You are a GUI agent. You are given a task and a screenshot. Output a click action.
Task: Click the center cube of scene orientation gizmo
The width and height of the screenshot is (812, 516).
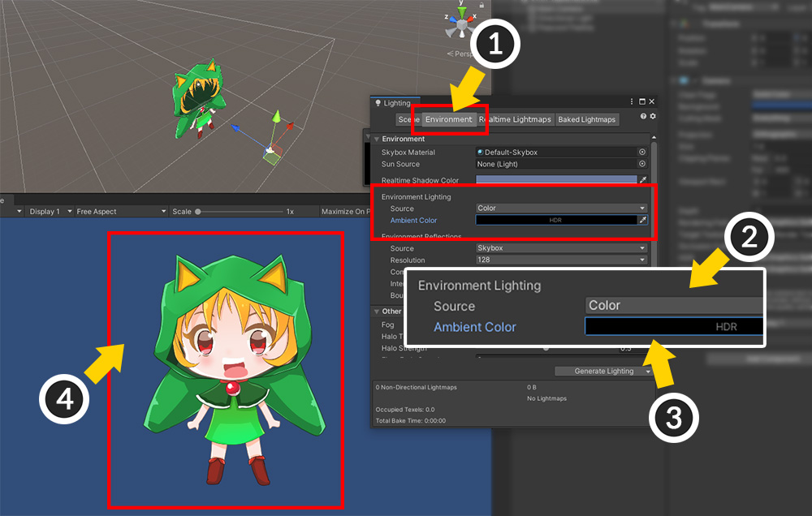461,24
